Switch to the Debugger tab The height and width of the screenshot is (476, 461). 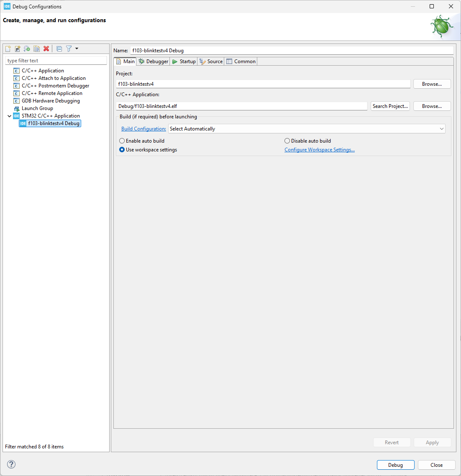pyautogui.click(x=153, y=61)
